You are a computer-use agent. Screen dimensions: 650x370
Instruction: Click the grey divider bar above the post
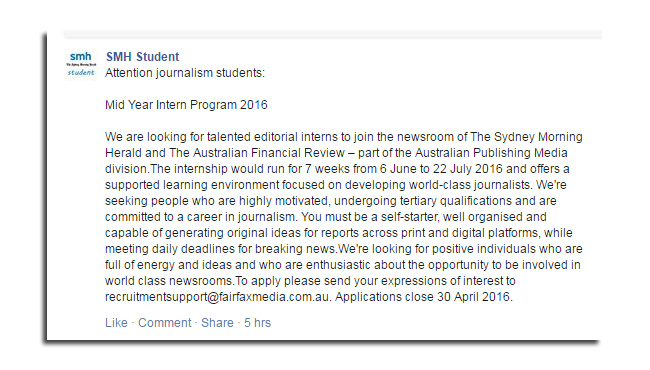332,34
